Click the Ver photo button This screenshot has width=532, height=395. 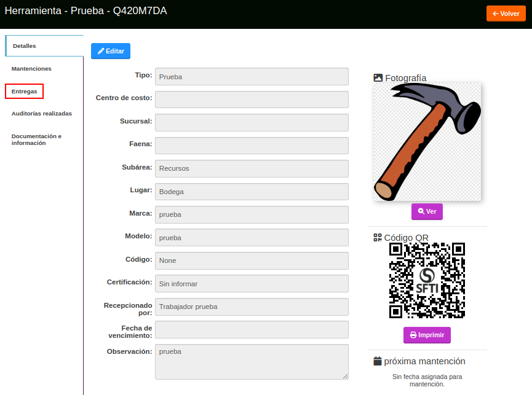coord(427,211)
